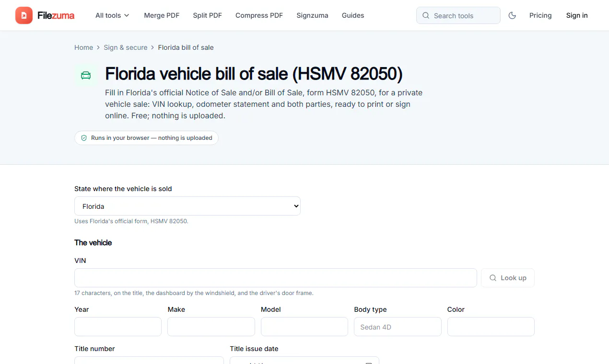Click 'Runs in your browser — nothing is uploaded' badge
Viewport: 609px width, 364px height.
tap(146, 138)
